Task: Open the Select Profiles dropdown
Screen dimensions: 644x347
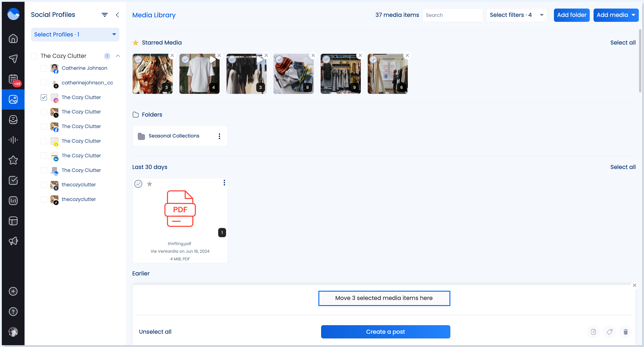Action: [75, 34]
